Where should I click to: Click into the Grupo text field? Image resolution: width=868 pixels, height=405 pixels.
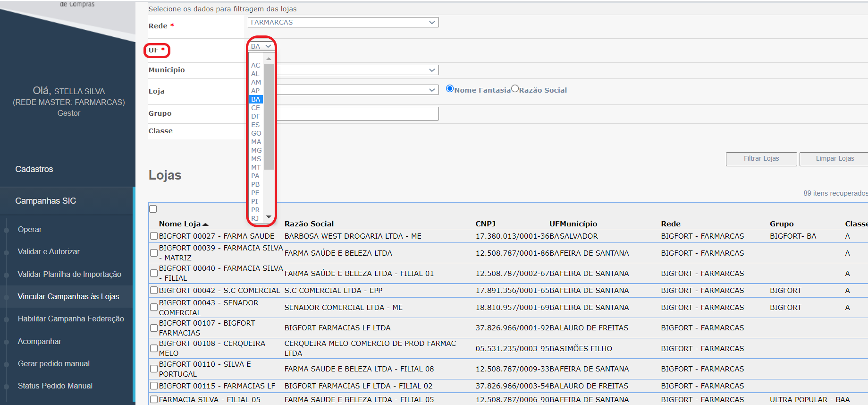[357, 113]
